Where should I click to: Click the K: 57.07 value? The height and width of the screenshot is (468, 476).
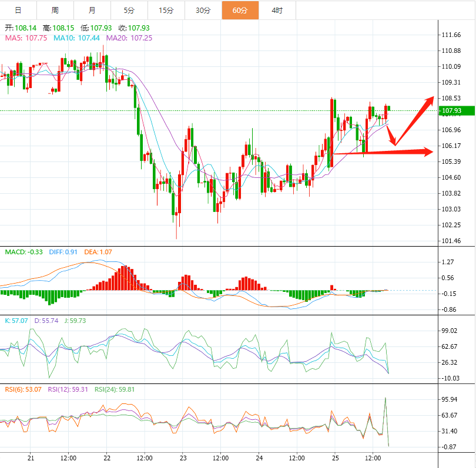(x=16, y=321)
